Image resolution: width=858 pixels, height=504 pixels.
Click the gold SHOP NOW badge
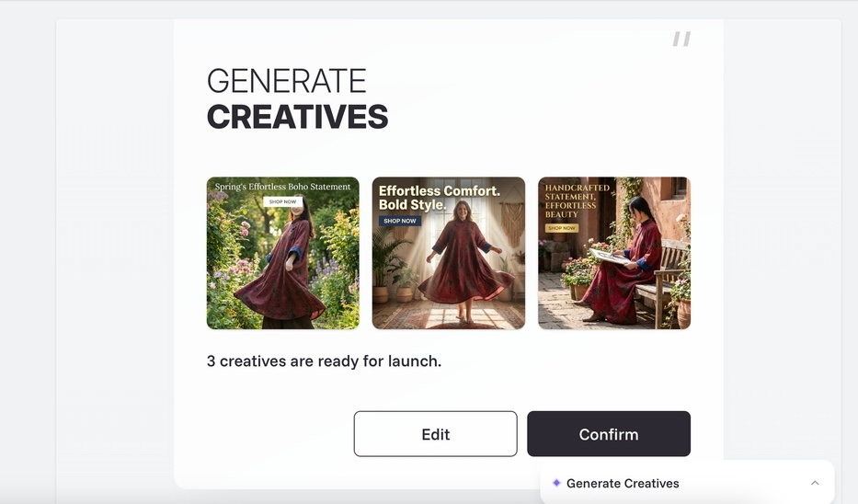click(x=561, y=228)
